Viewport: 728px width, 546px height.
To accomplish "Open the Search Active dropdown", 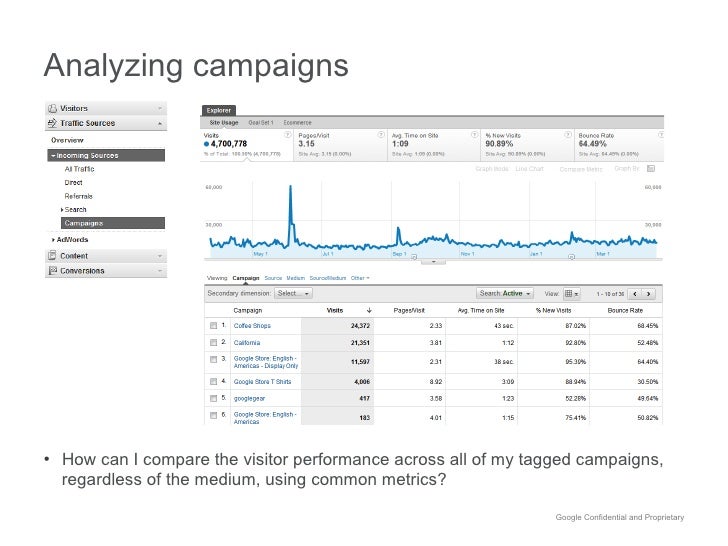I will [x=505, y=293].
